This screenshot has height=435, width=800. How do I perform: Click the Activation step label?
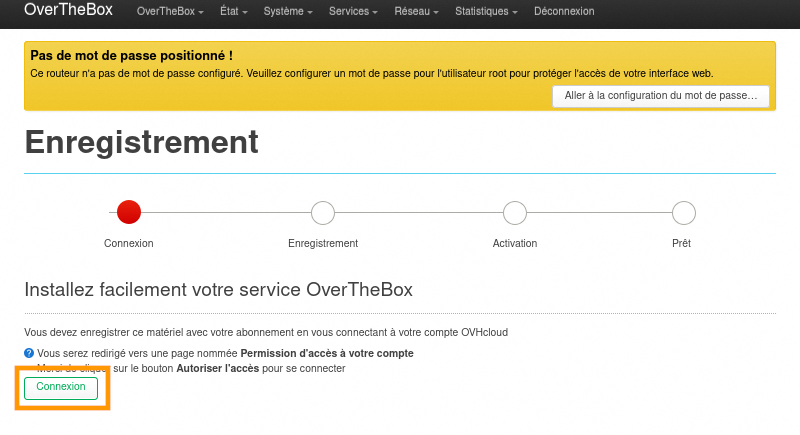point(515,243)
